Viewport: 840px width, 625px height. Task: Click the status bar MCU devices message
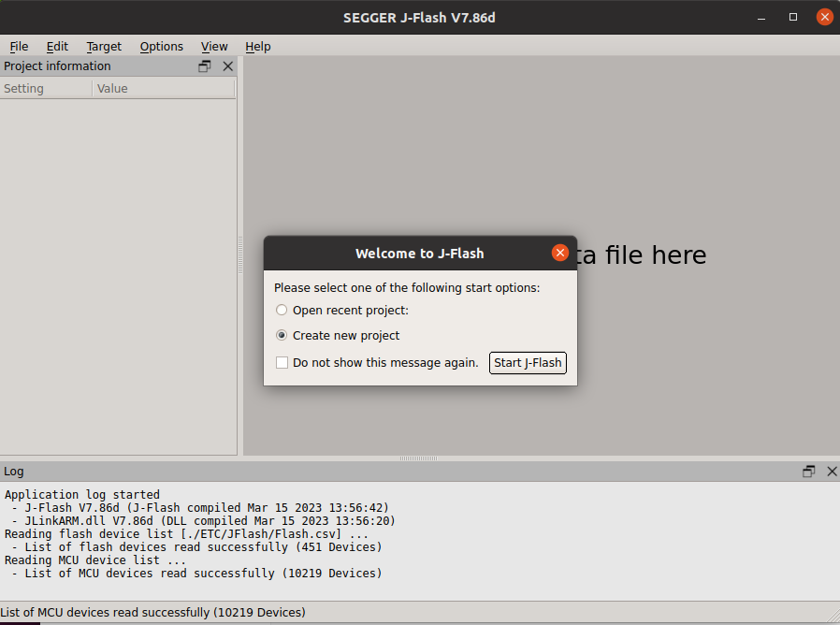[152, 612]
